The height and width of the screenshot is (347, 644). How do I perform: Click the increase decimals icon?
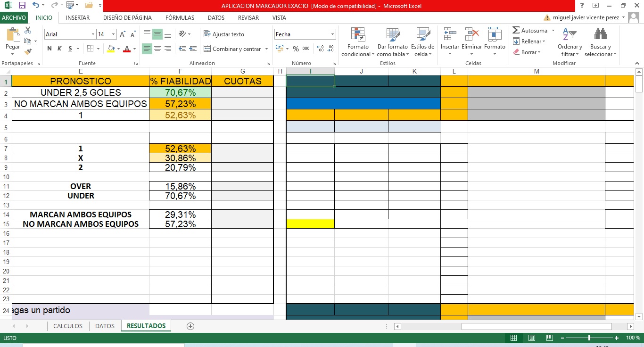[321, 49]
